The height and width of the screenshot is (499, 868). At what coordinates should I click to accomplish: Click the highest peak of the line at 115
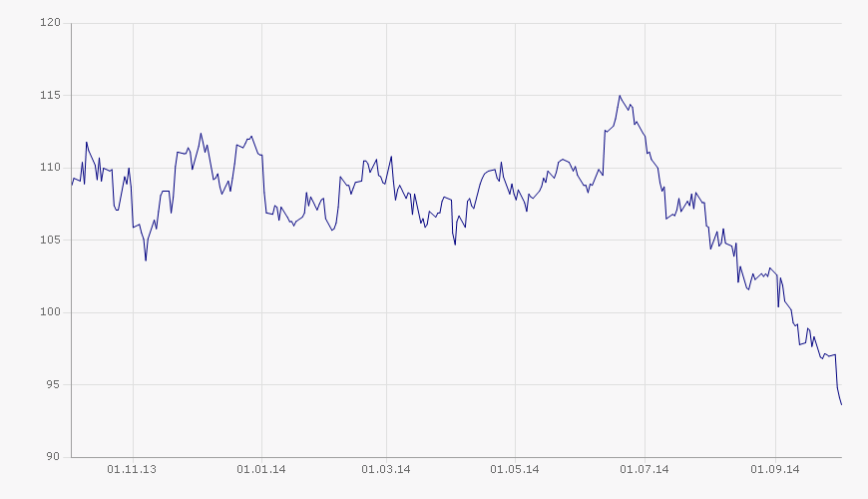point(620,96)
